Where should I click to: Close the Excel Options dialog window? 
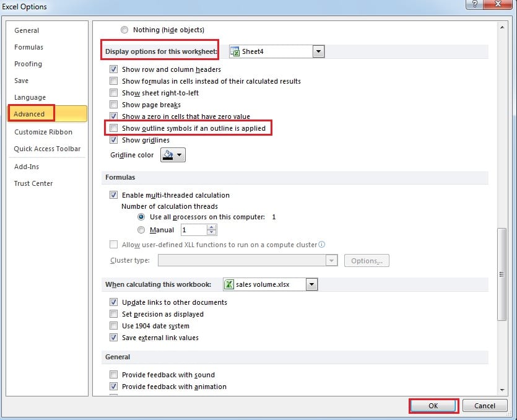coord(499,6)
